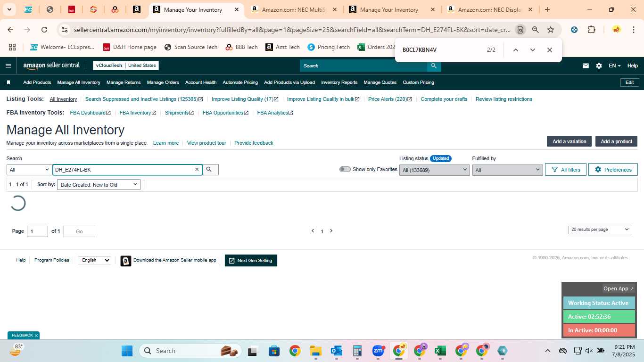
Task: Show hidden system tray icons
Action: pyautogui.click(x=547, y=351)
